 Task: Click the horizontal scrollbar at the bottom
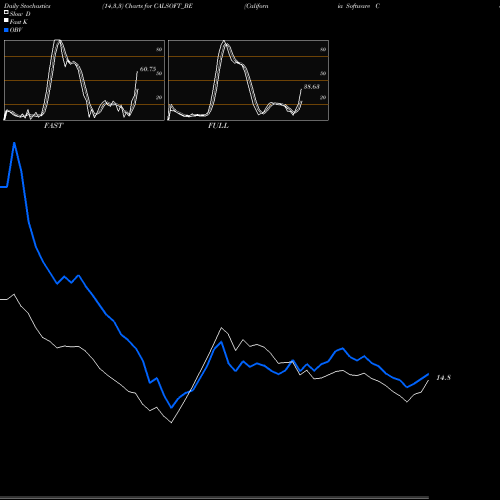tap(214, 497)
